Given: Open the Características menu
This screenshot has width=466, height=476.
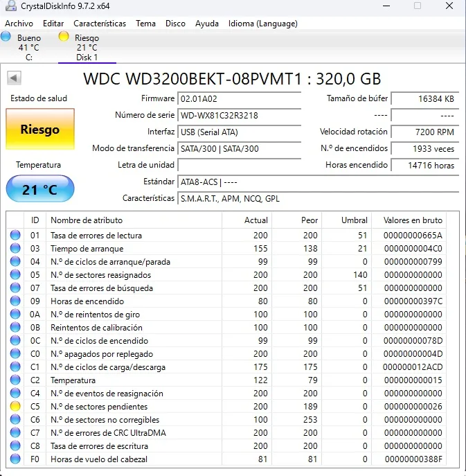Looking at the screenshot, I should coord(100,24).
